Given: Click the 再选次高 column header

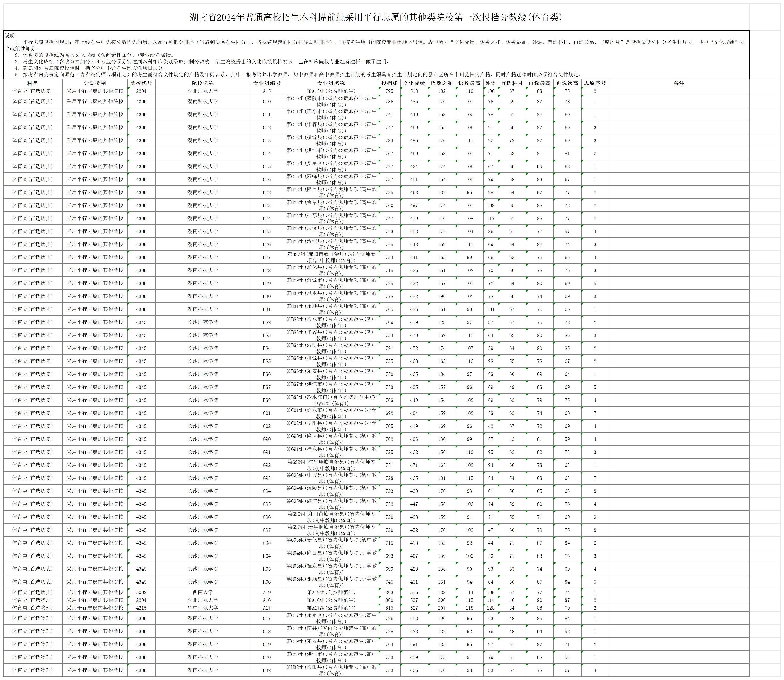Looking at the screenshot, I should pos(567,83).
